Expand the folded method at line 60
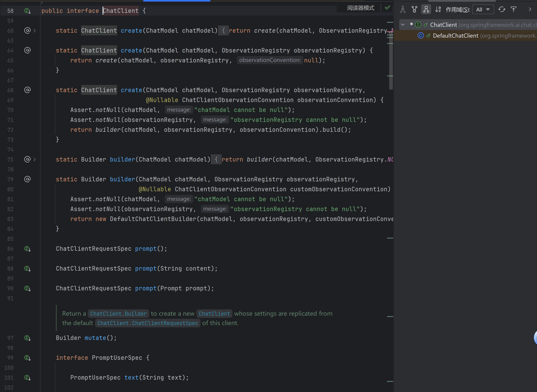This screenshot has width=537, height=392. pos(35,31)
